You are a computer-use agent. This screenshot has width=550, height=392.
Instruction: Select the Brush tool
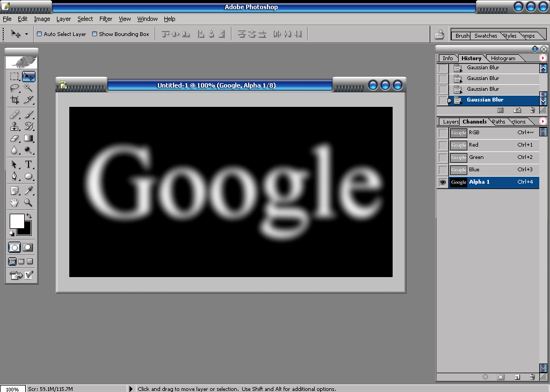[x=28, y=114]
